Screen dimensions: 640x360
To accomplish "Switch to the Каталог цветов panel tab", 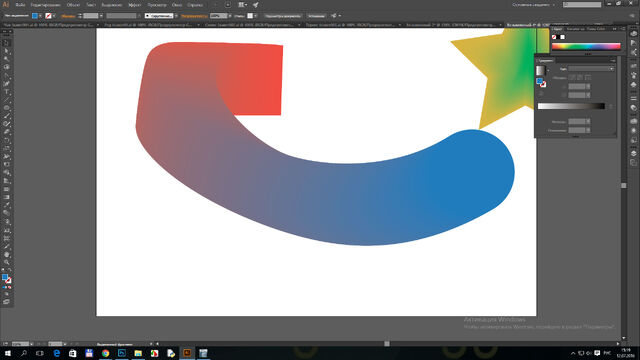I will click(575, 29).
